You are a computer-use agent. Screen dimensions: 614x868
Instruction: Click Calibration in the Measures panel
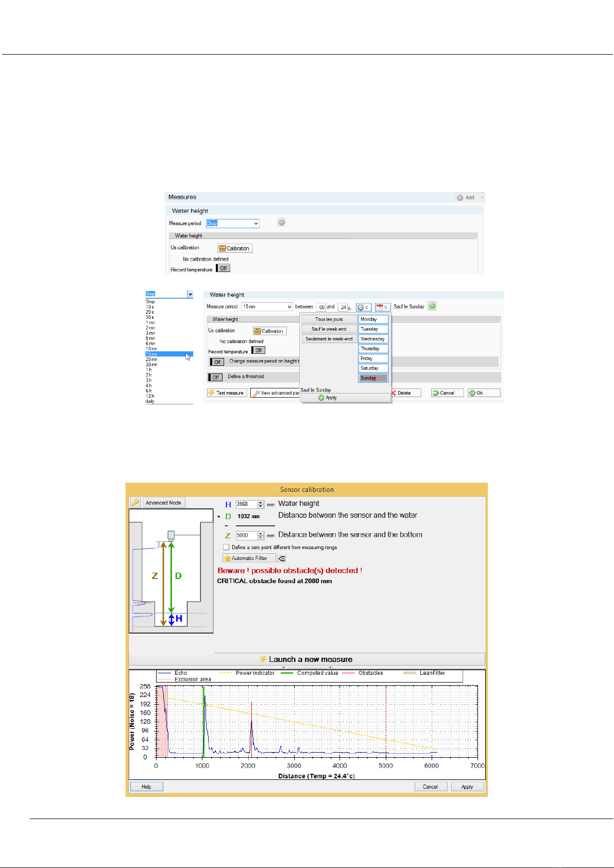pos(235,248)
